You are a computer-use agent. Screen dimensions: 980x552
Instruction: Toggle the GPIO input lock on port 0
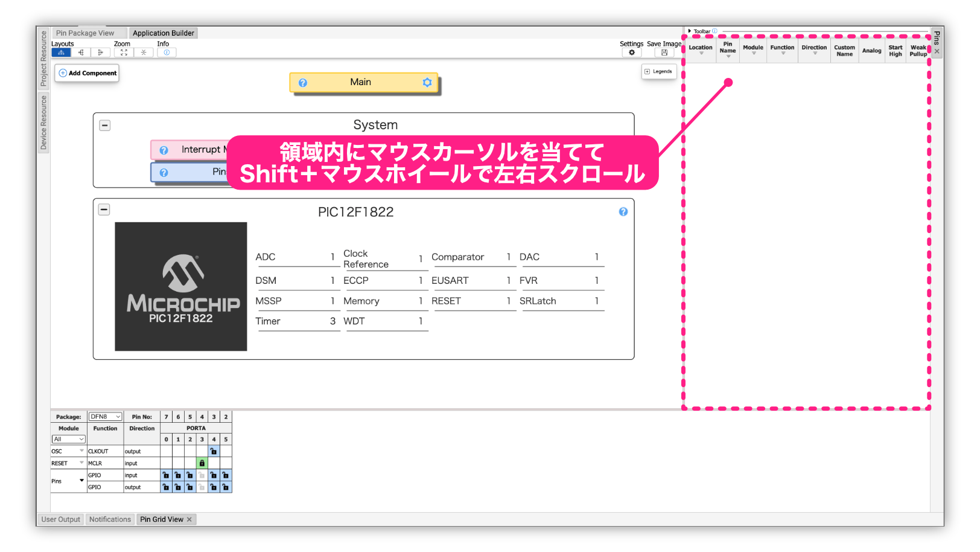click(x=166, y=475)
